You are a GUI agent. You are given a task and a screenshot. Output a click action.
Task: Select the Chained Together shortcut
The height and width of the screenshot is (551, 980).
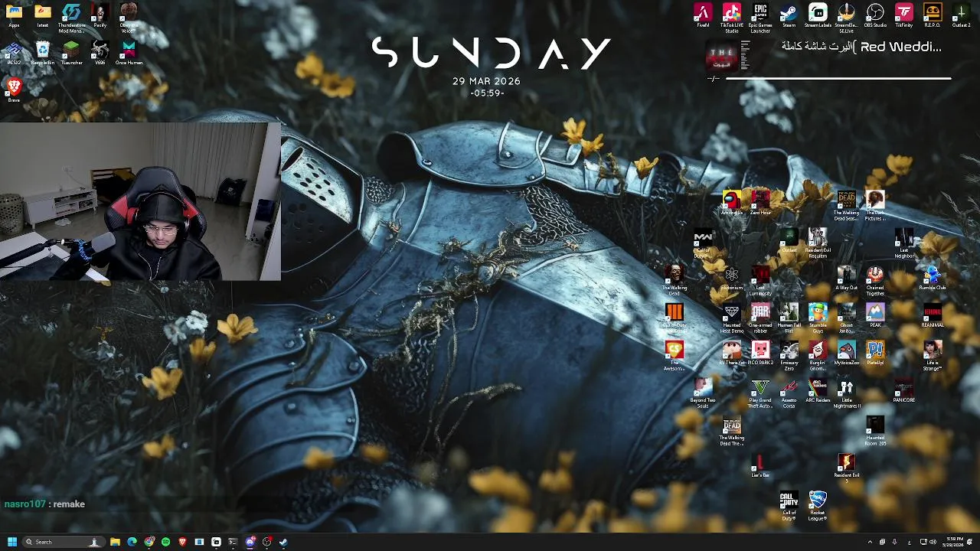pyautogui.click(x=875, y=281)
